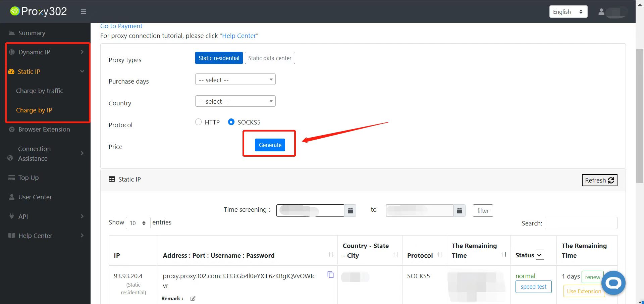The image size is (644, 304).
Task: Open Charge by traffic in sidebar
Action: (40, 91)
